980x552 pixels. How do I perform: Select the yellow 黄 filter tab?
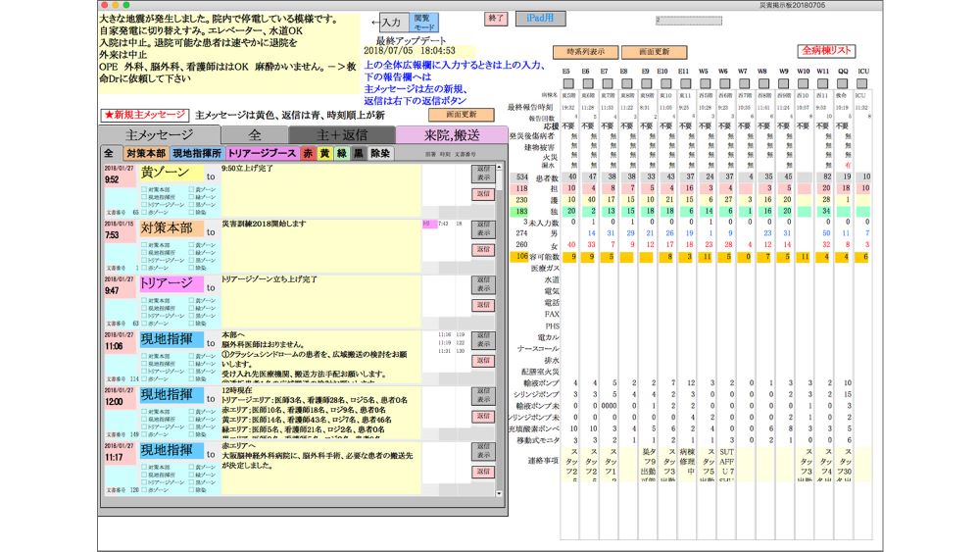(x=325, y=153)
